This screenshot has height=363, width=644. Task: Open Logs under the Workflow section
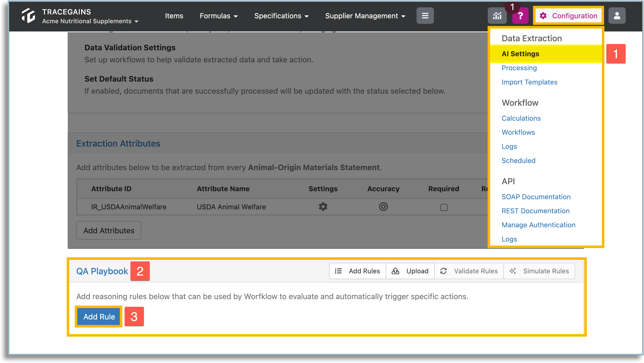point(509,147)
